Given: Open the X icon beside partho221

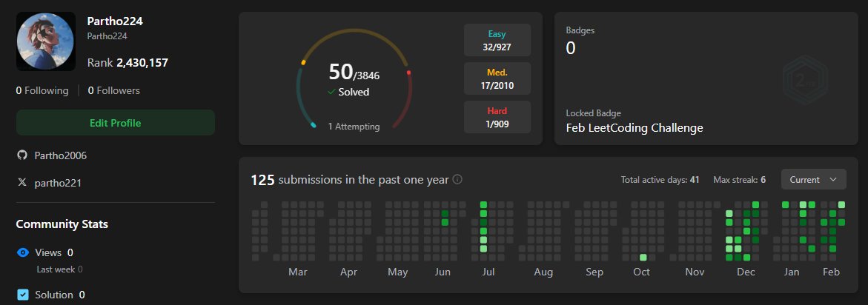Looking at the screenshot, I should point(22,182).
